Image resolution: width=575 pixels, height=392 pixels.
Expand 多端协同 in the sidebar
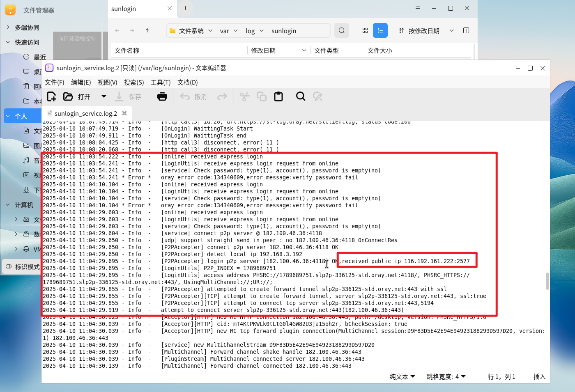click(x=8, y=27)
